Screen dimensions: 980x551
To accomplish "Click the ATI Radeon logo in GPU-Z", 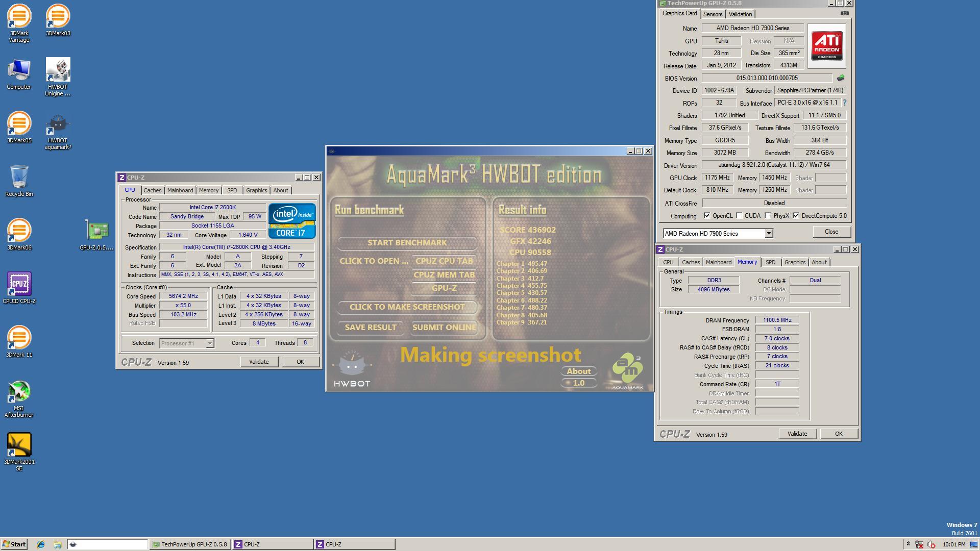I will [x=827, y=46].
